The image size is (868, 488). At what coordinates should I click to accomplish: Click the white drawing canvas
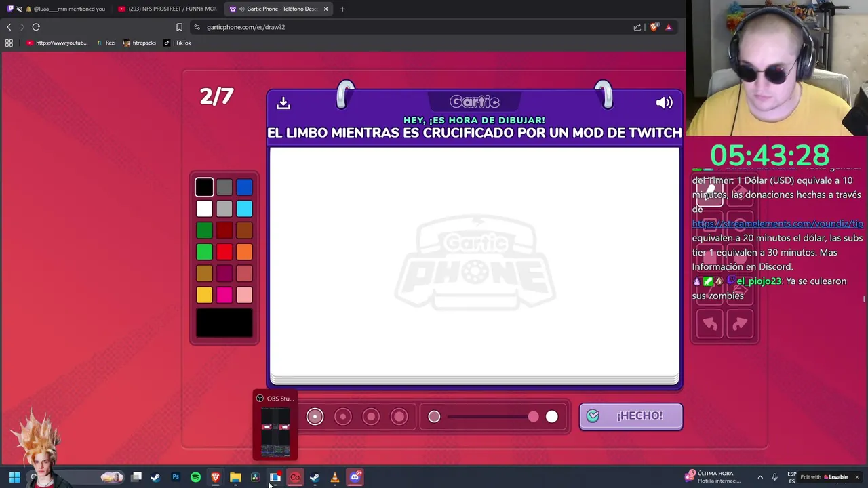pyautogui.click(x=475, y=261)
